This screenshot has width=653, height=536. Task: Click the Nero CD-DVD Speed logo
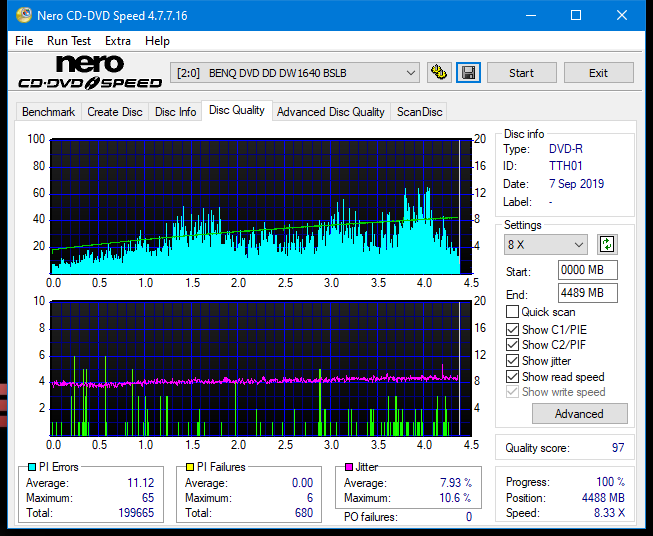coord(90,73)
